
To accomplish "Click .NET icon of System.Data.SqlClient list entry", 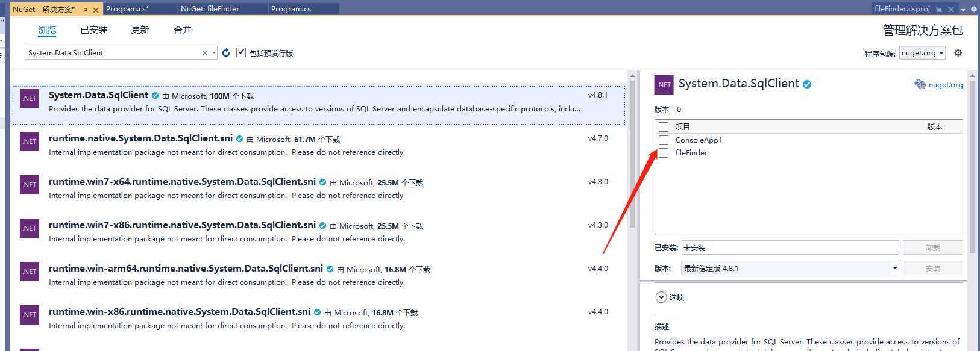I will coord(30,98).
